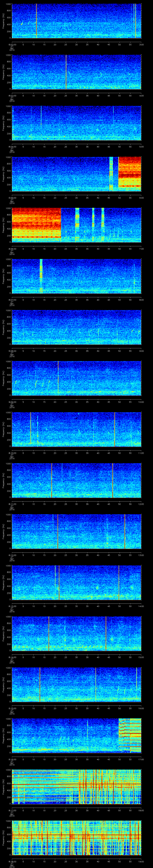The image size is (153, 868).
Task: Select the spectrogram panel starting at 8:02:00
Action: pyautogui.click(x=77, y=21)
